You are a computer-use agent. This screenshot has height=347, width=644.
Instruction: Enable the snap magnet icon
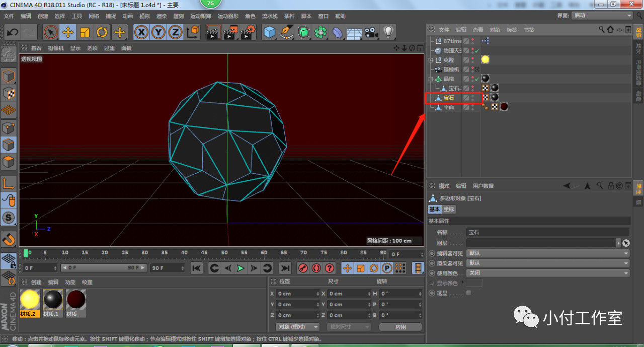[9, 239]
